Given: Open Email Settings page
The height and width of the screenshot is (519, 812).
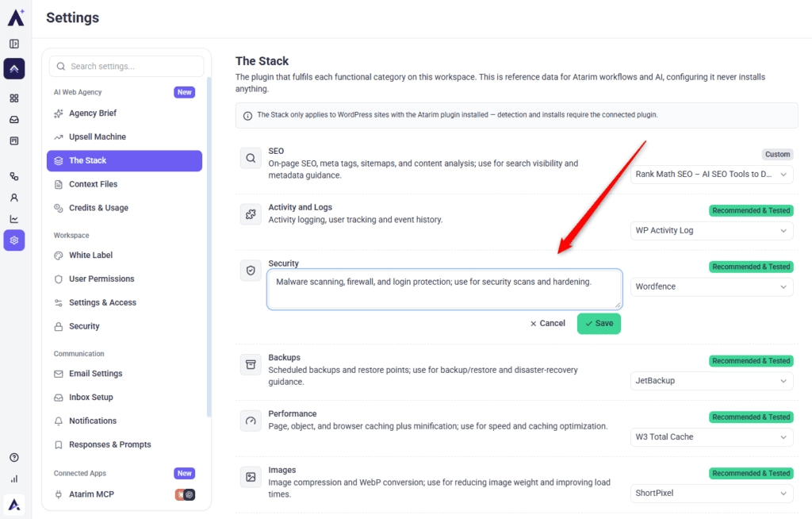Looking at the screenshot, I should click(x=124, y=373).
